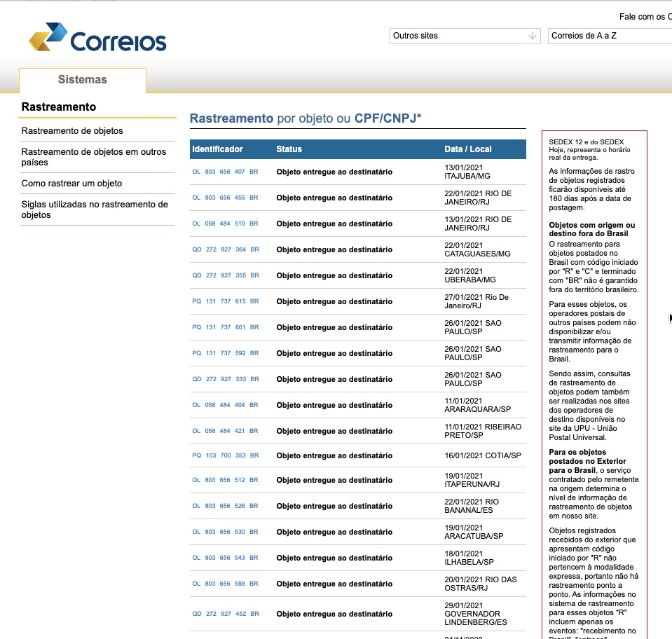This screenshot has width=672, height=639.
Task: Open Rastreamento de objetos sidebar link
Action: pyautogui.click(x=72, y=131)
